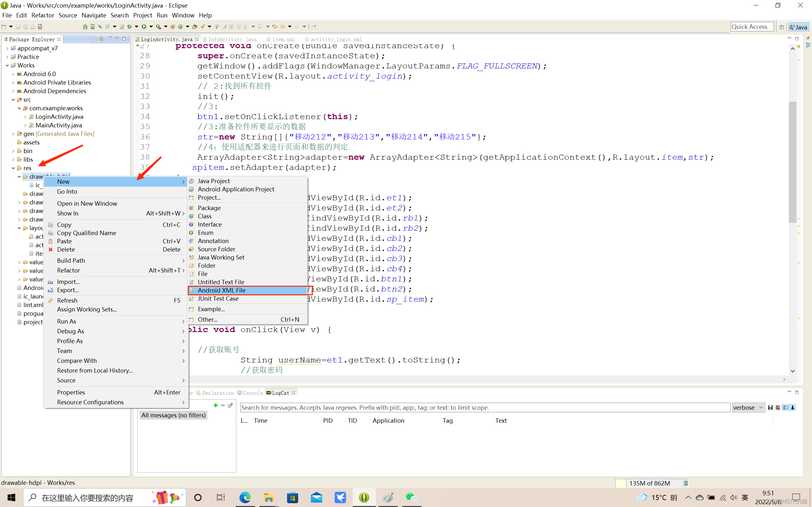Click the Debug bug icon in toolbar
Image resolution: width=812 pixels, height=507 pixels.
pyautogui.click(x=129, y=27)
